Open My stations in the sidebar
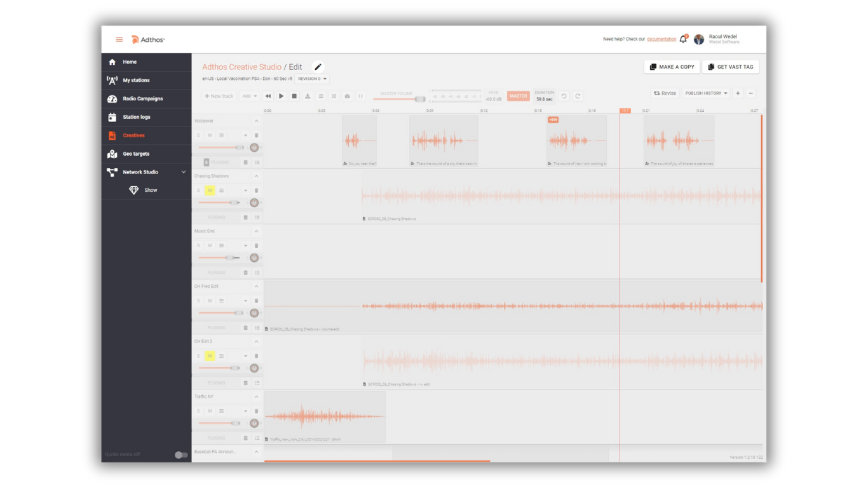868x488 pixels. coord(146,81)
